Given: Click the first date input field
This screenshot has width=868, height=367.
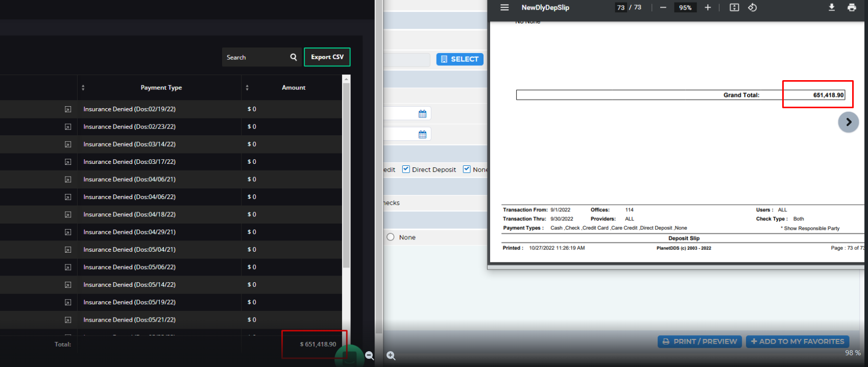Looking at the screenshot, I should (407, 113).
